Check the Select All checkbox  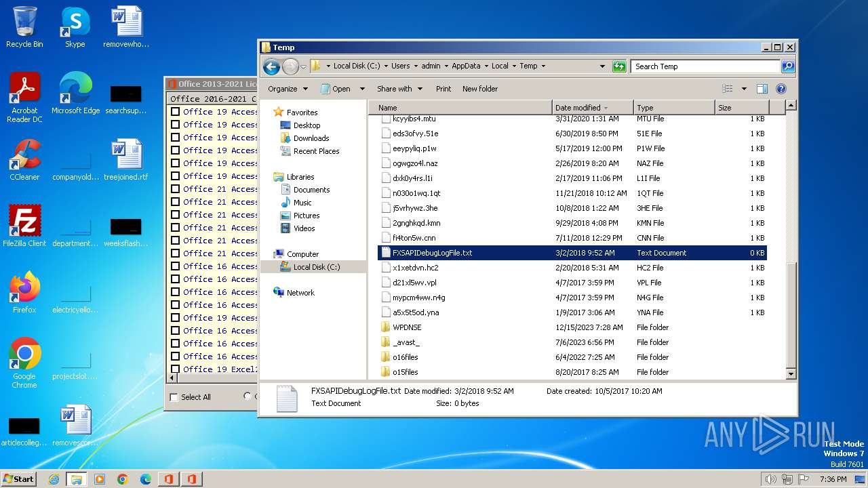tap(174, 397)
